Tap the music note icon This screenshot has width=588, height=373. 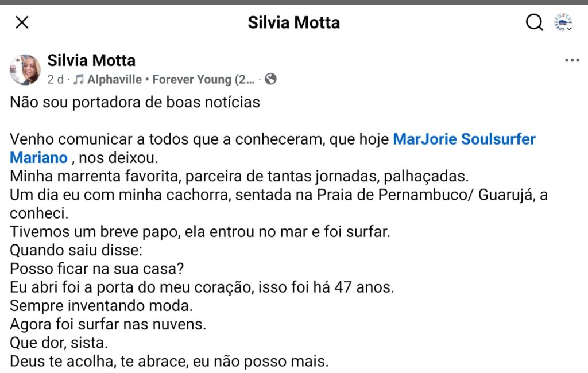pos(79,79)
